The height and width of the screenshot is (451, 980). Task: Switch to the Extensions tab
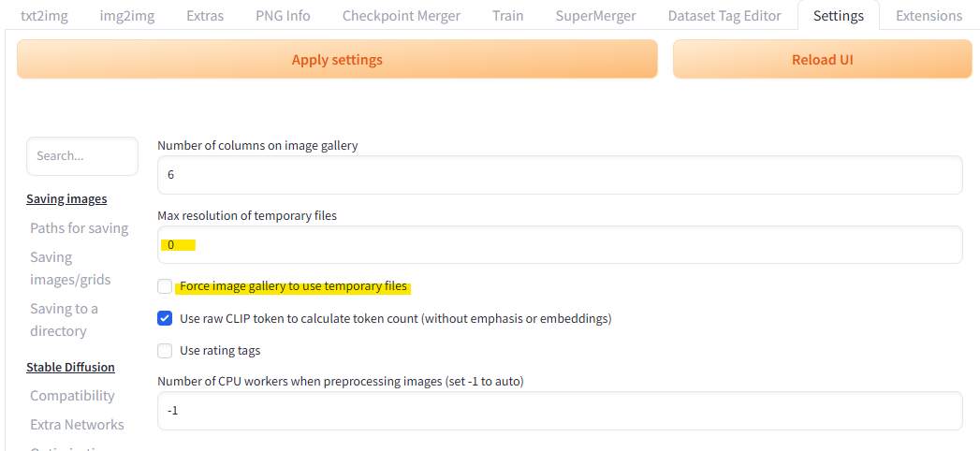click(929, 16)
